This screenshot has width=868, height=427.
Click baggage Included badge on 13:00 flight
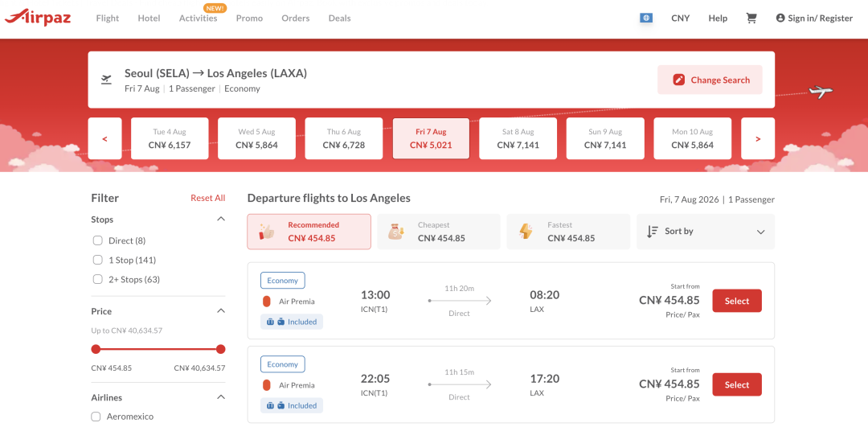(x=292, y=322)
